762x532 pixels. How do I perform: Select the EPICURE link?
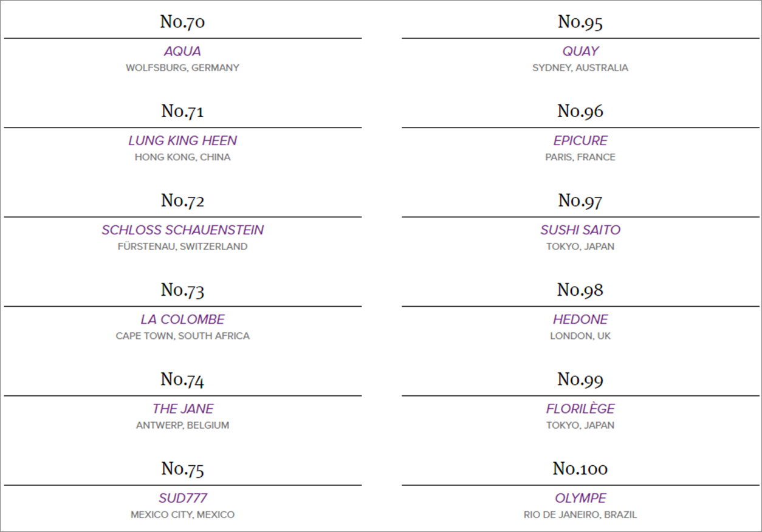(580, 141)
